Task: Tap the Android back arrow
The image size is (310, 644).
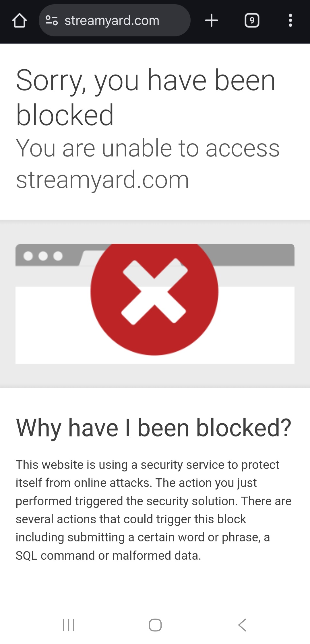Action: point(242,625)
